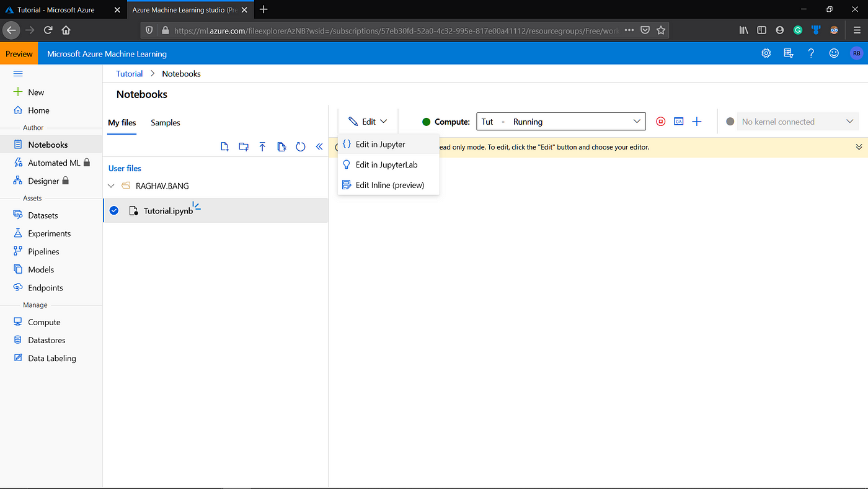Open the No kernel connected dropdown
The width and height of the screenshot is (868, 489).
point(798,122)
